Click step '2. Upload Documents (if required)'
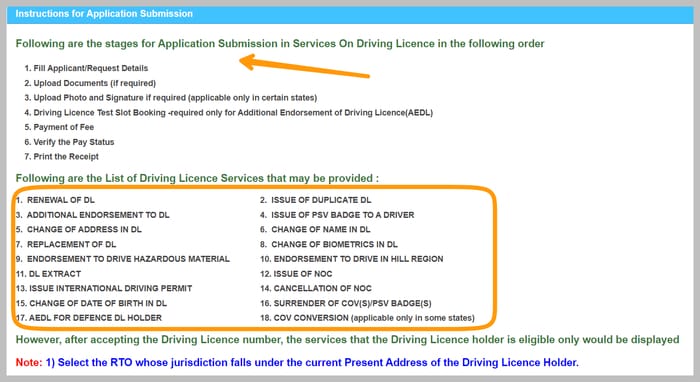The width and height of the screenshot is (700, 382). tap(90, 83)
